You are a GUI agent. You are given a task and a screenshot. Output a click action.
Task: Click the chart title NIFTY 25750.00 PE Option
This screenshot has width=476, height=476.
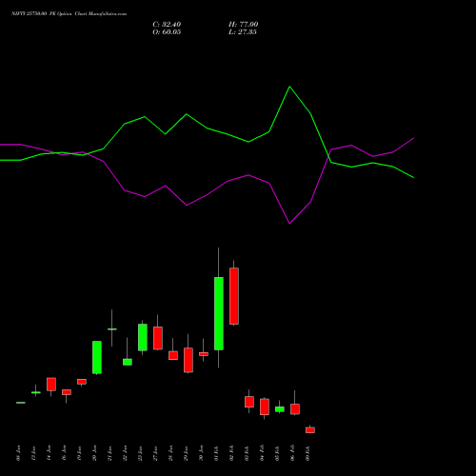coord(42,14)
